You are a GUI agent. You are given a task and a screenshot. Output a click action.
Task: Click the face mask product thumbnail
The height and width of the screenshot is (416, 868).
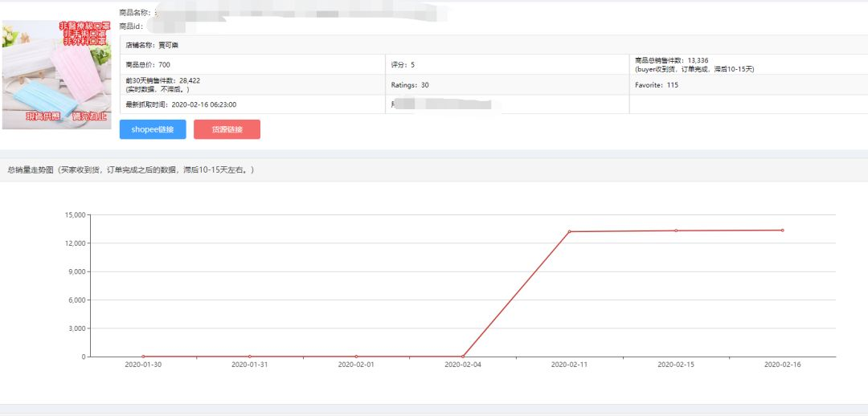(x=56, y=75)
